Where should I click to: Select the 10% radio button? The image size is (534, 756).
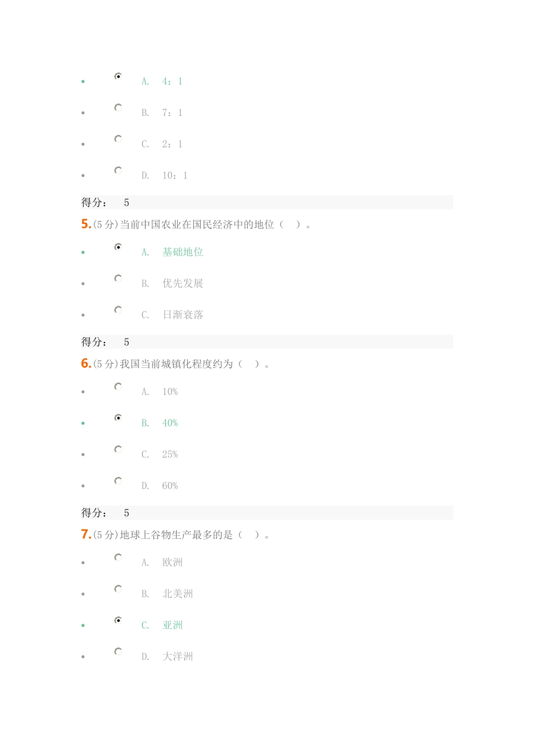(118, 386)
